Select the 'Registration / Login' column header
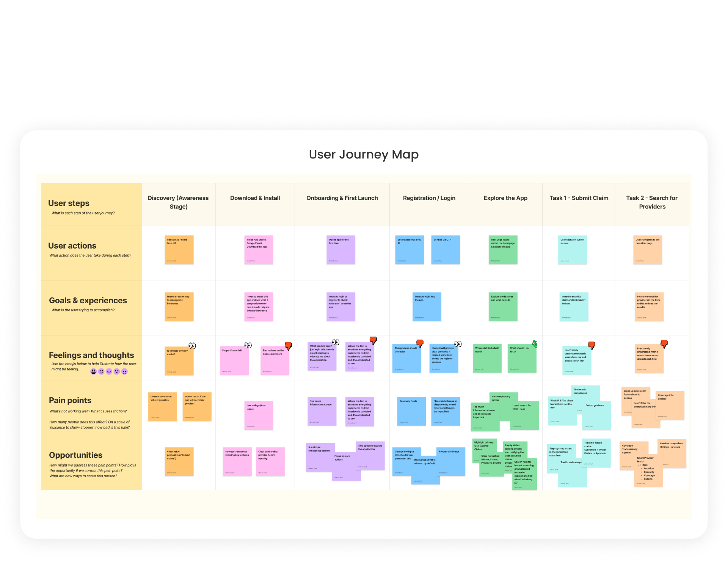Viewport: 728px width, 561px height. (x=429, y=198)
